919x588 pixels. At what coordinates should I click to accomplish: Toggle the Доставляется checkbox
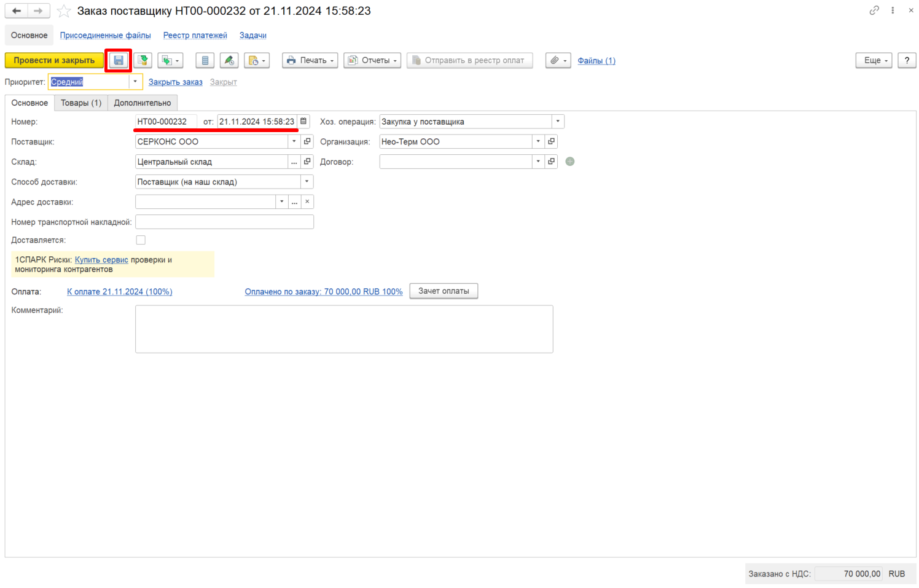coord(141,240)
